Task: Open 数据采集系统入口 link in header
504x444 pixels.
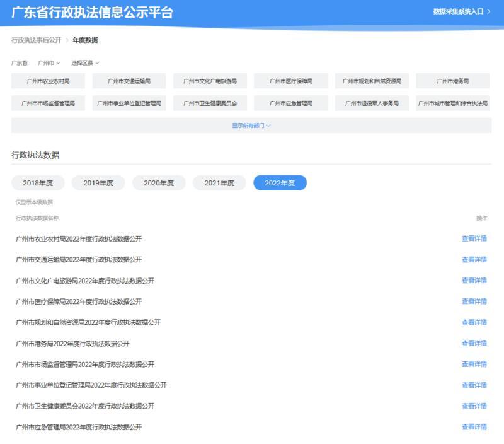Action: click(461, 11)
